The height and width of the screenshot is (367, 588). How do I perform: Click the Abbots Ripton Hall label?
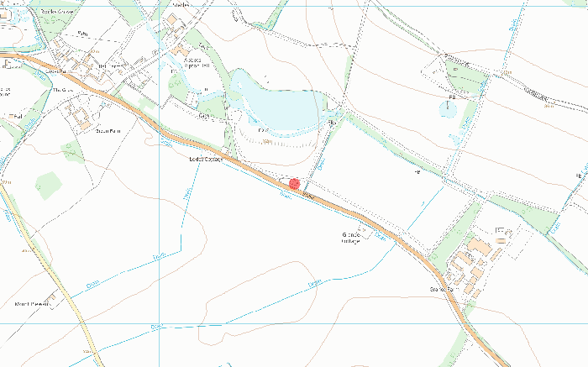pos(197,63)
